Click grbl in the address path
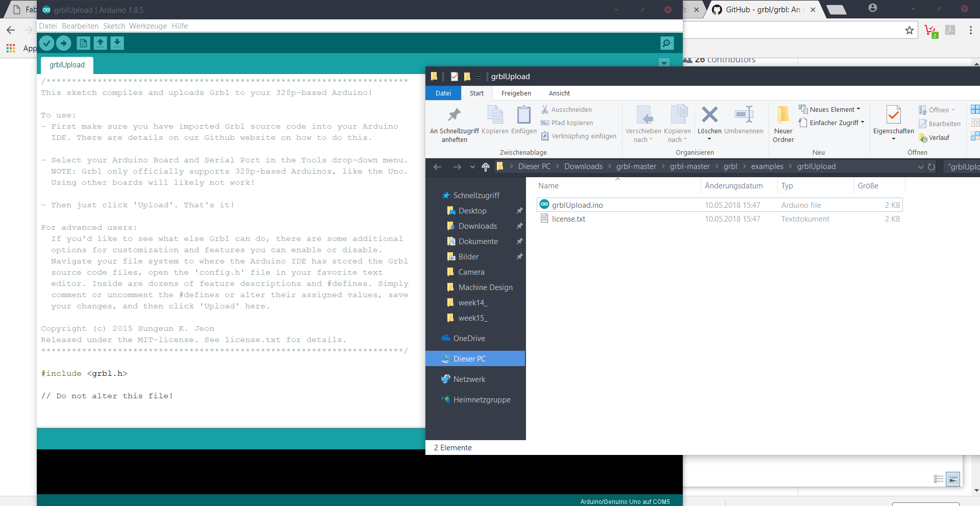Viewport: 980px width, 506px height. [x=730, y=166]
